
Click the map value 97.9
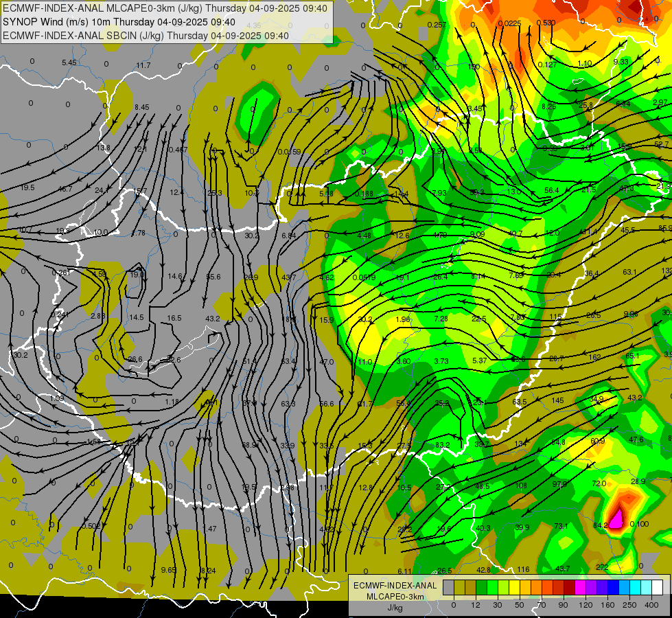point(559,484)
